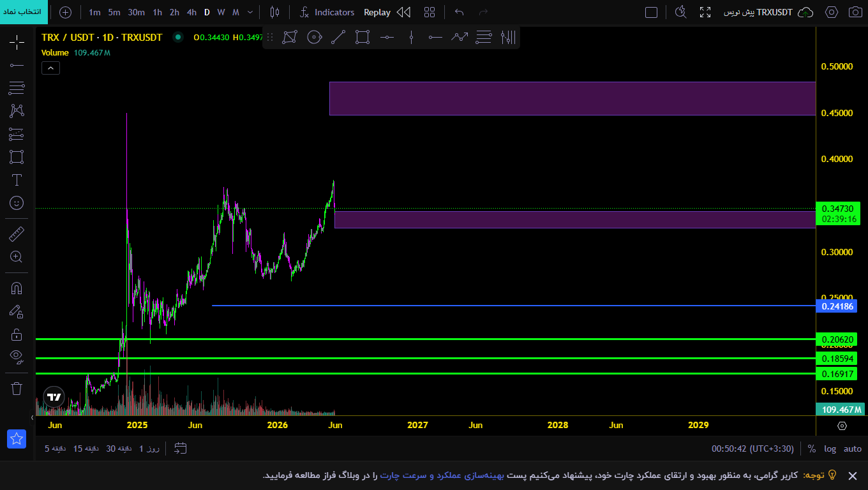Toggle the log scale
The height and width of the screenshot is (490, 868).
830,449
